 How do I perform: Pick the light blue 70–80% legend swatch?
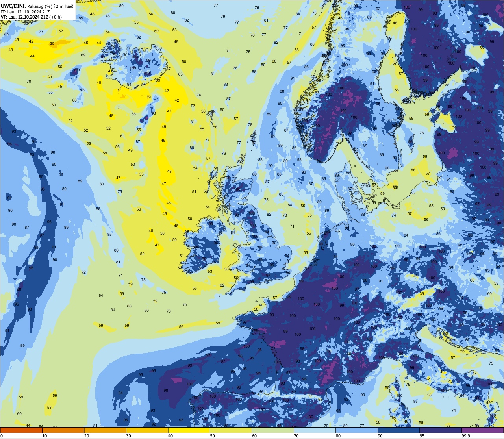[315, 430]
